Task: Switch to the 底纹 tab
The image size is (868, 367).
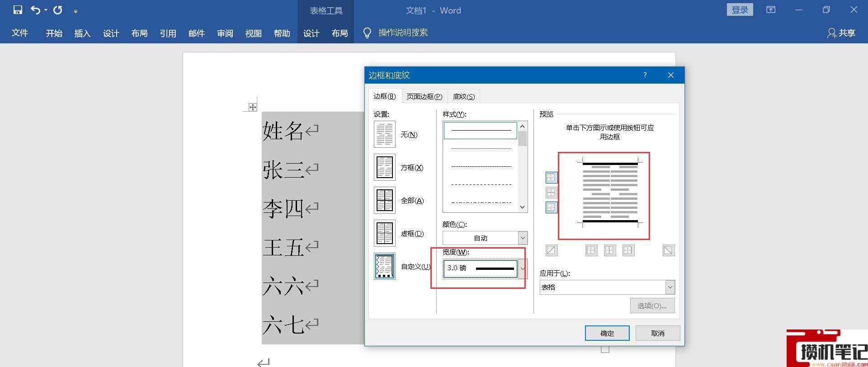Action: pos(464,96)
